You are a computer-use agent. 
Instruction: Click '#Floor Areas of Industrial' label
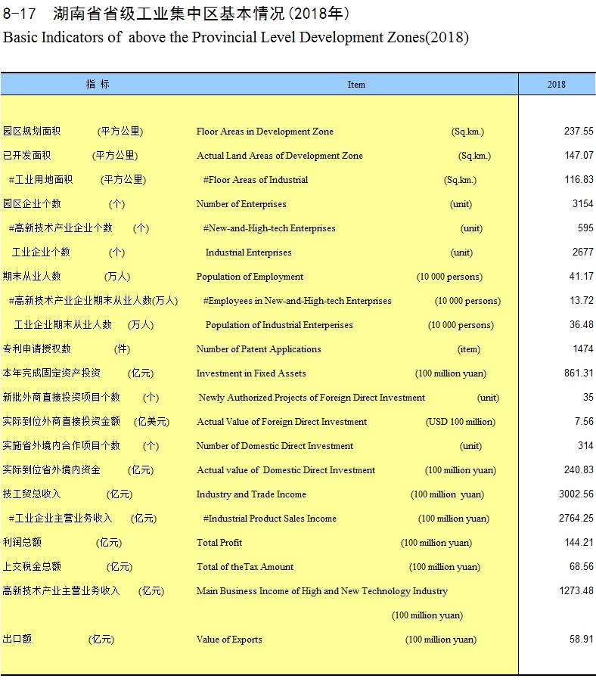click(x=256, y=179)
